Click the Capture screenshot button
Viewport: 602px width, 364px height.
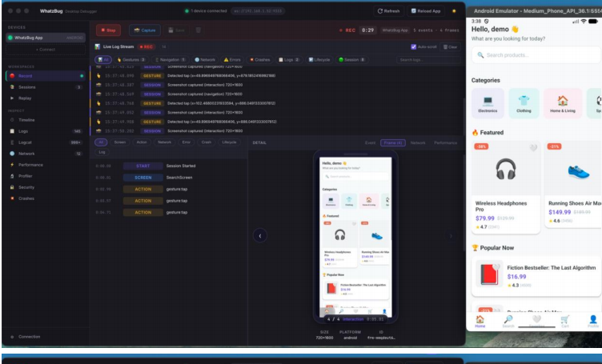pyautogui.click(x=145, y=30)
